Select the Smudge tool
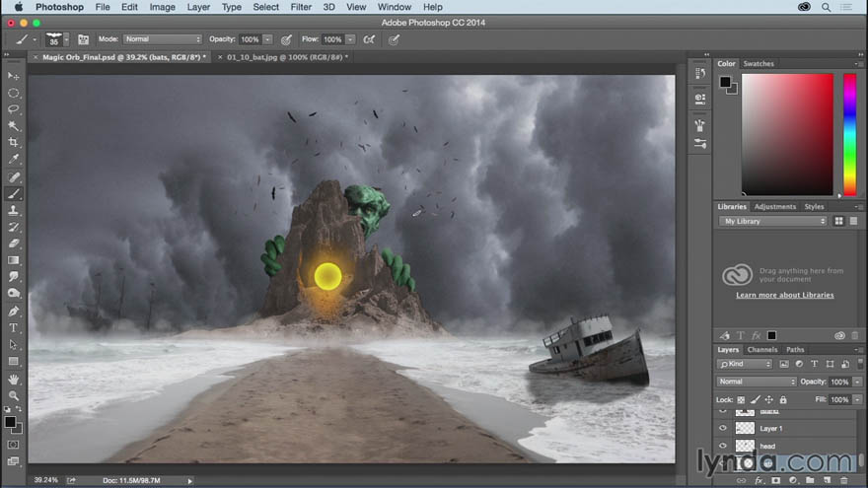868x488 pixels. pyautogui.click(x=13, y=277)
